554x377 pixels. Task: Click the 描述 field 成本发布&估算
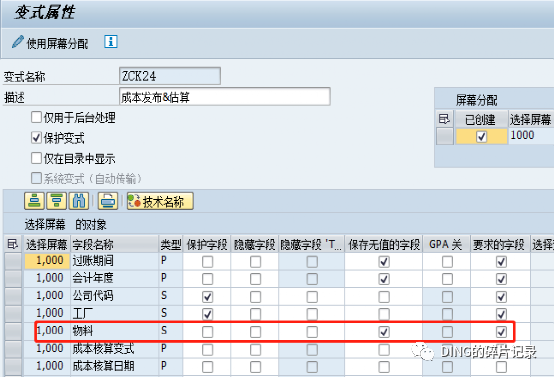[x=225, y=97]
